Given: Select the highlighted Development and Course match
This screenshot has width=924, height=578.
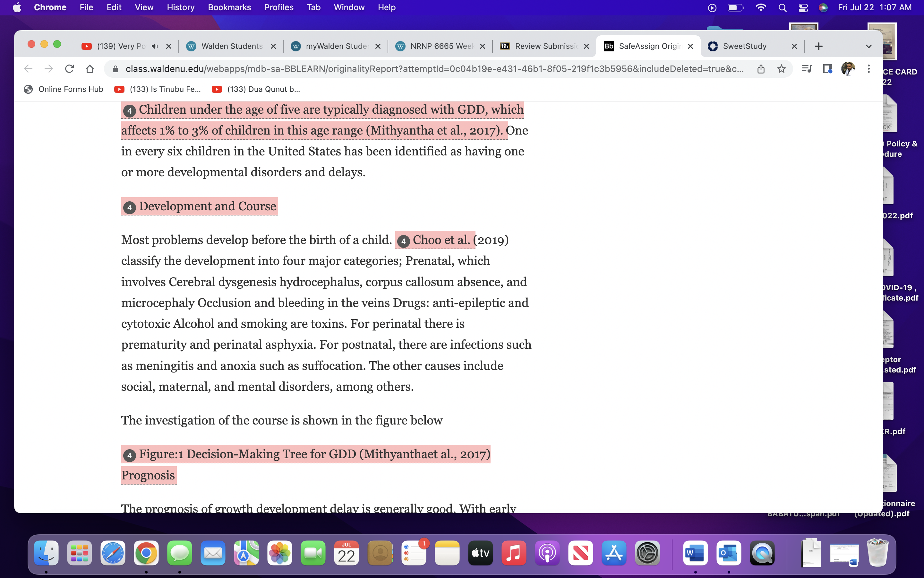Looking at the screenshot, I should (199, 206).
